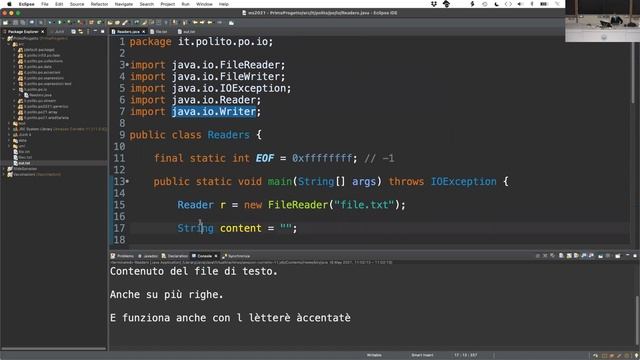640x360 pixels.
Task: Click "file.txt" string literal in line 15
Action: [364, 204]
